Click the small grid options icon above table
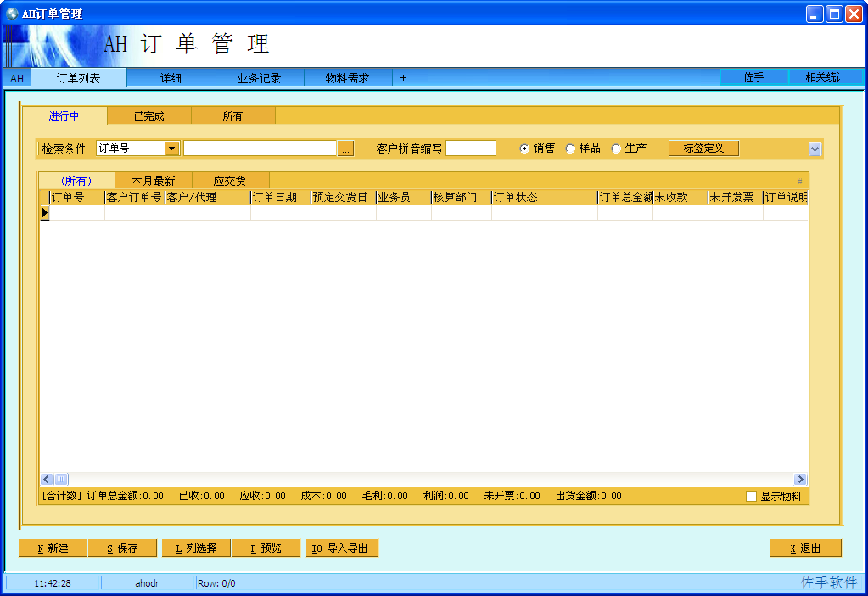The image size is (868, 596). pyautogui.click(x=799, y=181)
